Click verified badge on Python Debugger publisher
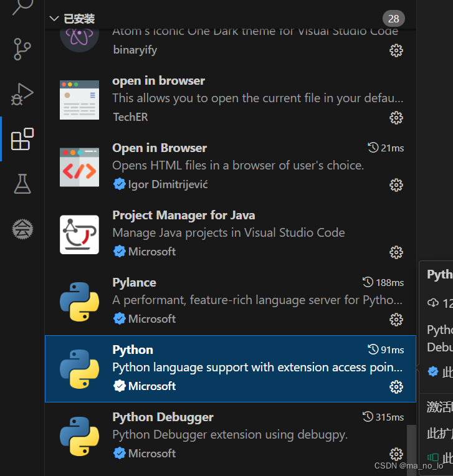Image resolution: width=453 pixels, height=476 pixels. coord(119,454)
